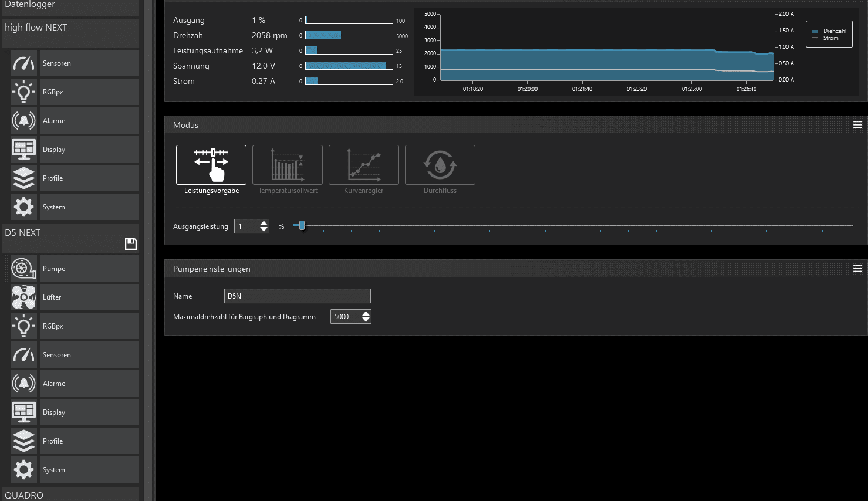Click the Ausgangsleistung slider handle
The width and height of the screenshot is (868, 501).
coord(302,225)
